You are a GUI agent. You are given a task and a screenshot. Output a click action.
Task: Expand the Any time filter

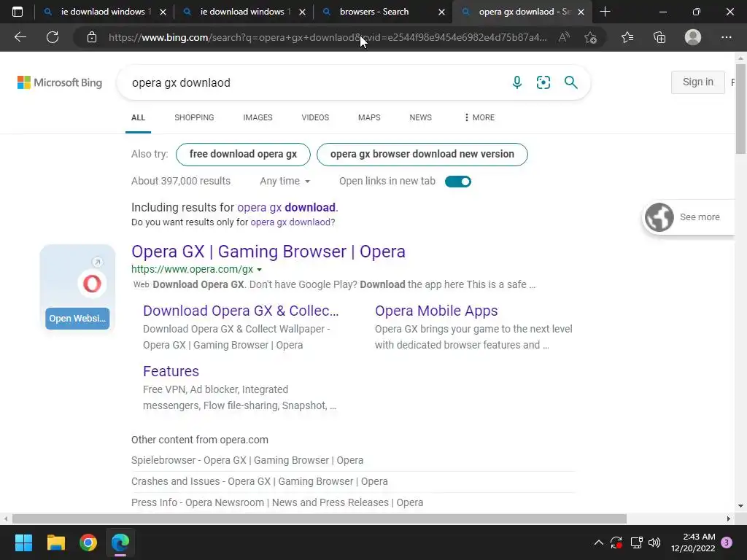coord(285,181)
